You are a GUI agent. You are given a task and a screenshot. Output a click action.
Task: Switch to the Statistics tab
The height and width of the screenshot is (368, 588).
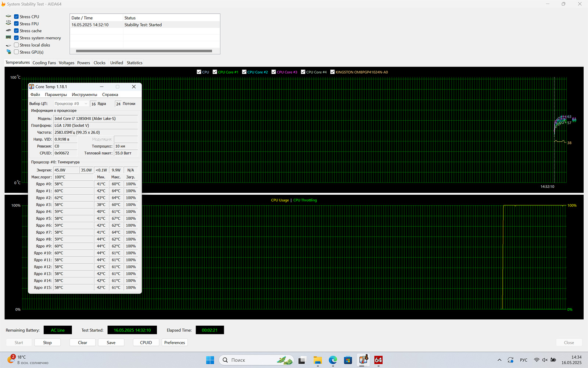(x=135, y=63)
